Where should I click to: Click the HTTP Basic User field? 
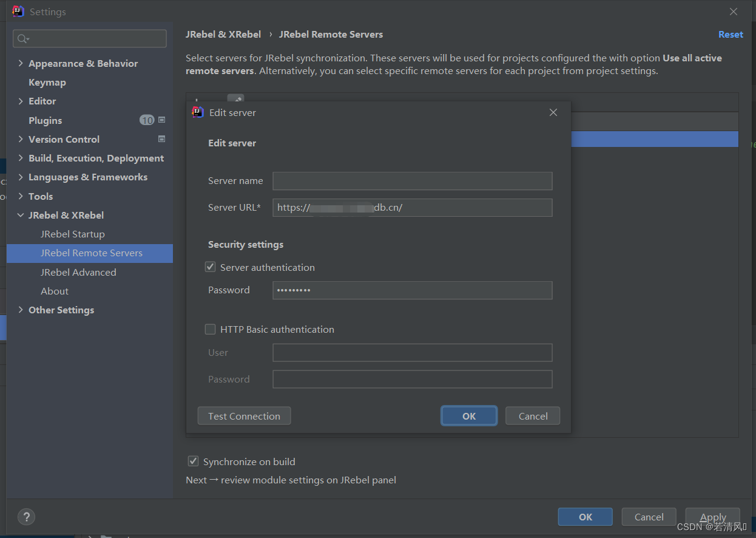pyautogui.click(x=413, y=353)
